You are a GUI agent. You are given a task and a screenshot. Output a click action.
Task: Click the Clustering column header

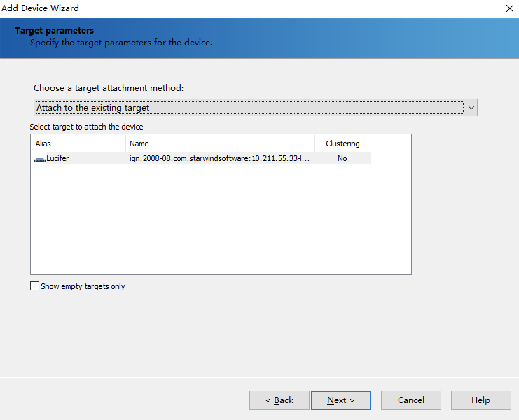(x=342, y=143)
